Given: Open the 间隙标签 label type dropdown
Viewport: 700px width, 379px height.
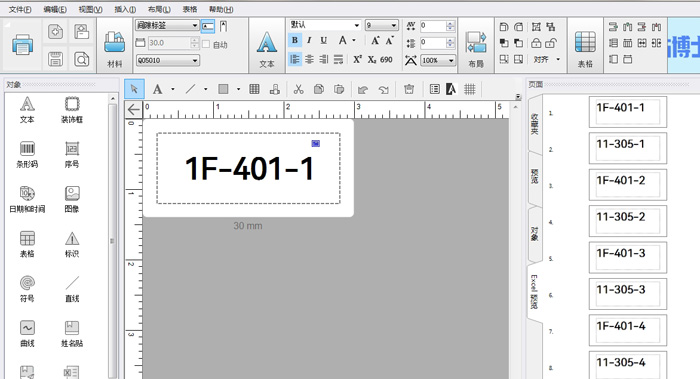Looking at the screenshot, I should coord(167,25).
